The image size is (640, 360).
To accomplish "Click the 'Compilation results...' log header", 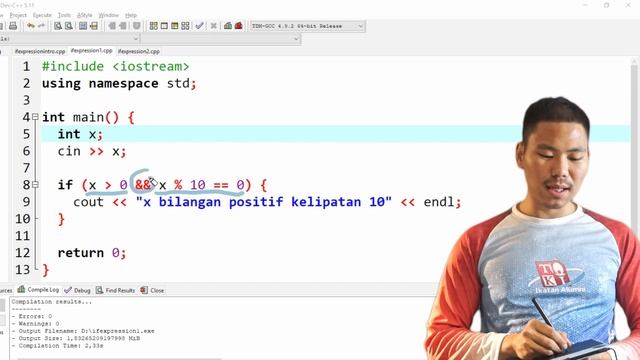I will pos(52,302).
